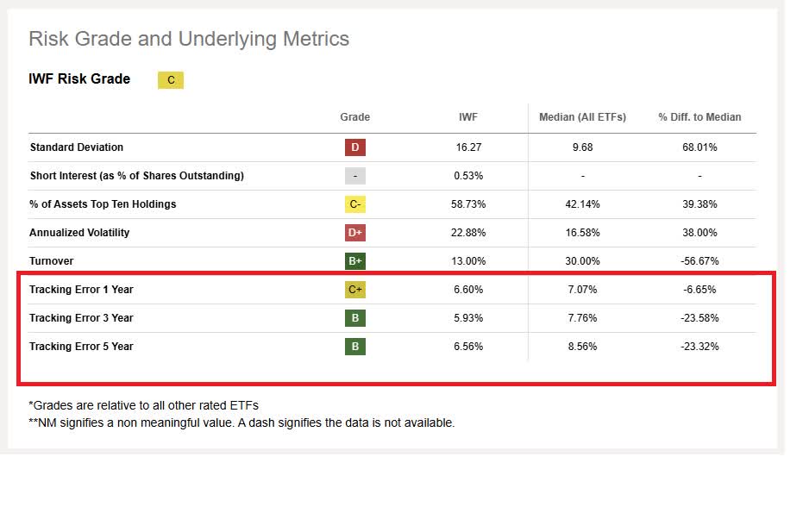Viewport: 809px width, 532px height.
Task: Click the Tracking Error 1 Year C+ badge
Action: [354, 290]
